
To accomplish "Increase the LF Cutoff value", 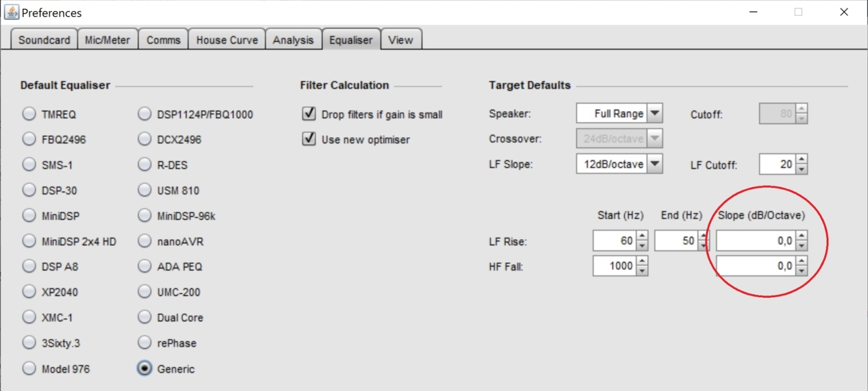I will (802, 159).
